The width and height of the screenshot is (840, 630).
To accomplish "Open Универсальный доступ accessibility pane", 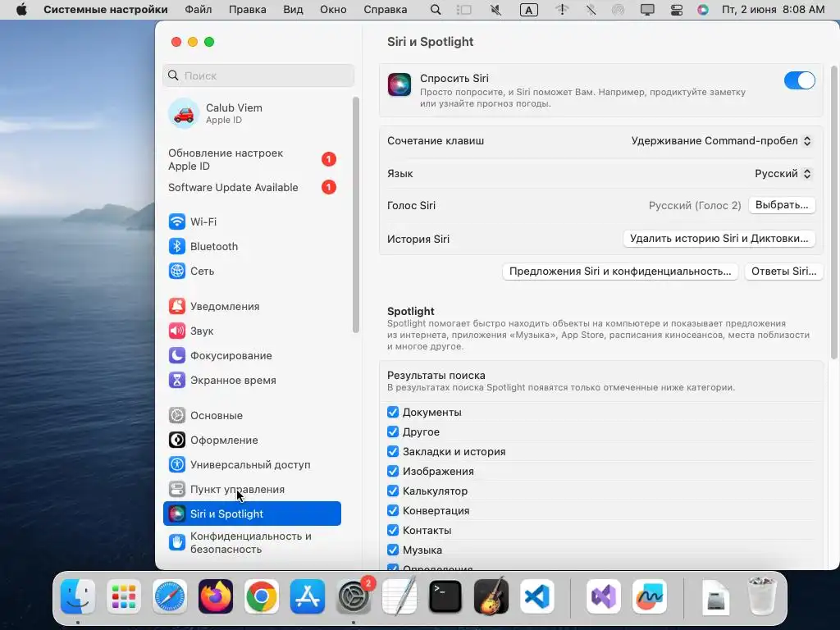I will pyautogui.click(x=252, y=465).
